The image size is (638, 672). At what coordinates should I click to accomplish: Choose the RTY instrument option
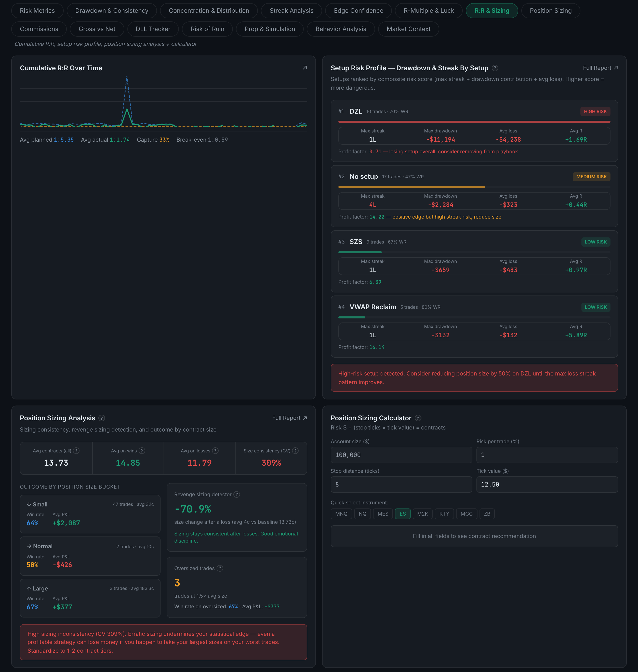(444, 514)
